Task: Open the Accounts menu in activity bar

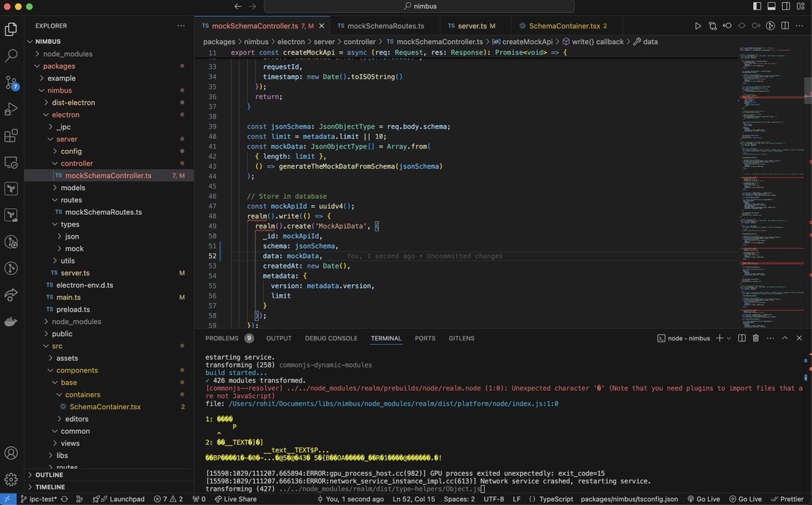Action: tap(12, 454)
